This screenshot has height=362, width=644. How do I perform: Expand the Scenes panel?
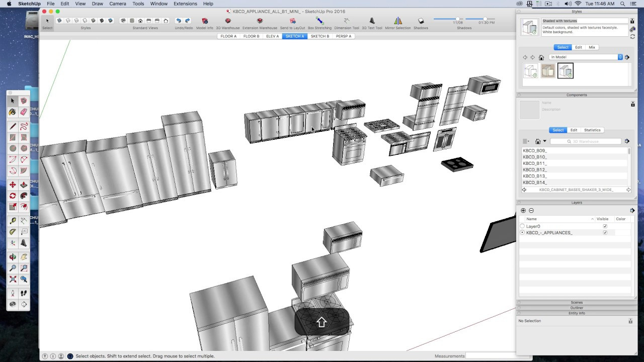pos(577,303)
